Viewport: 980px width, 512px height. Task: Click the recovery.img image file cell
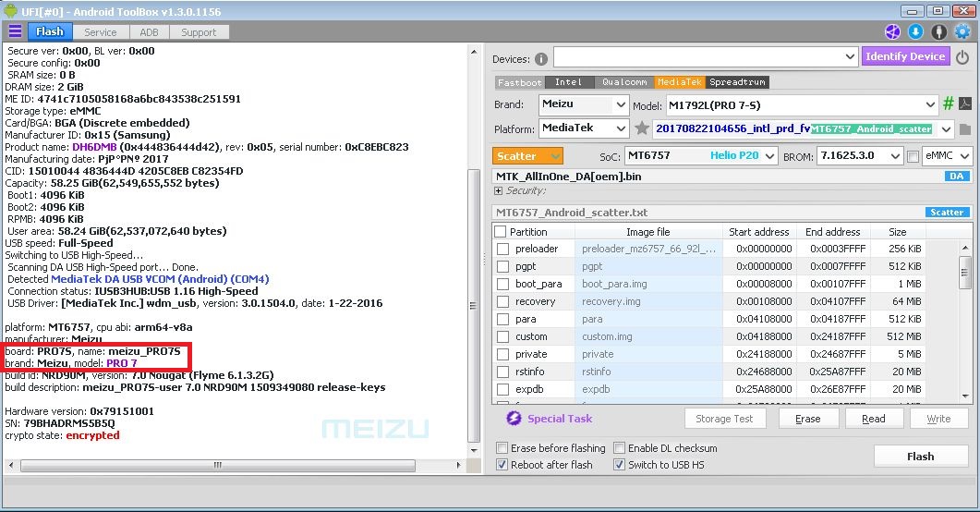point(648,301)
